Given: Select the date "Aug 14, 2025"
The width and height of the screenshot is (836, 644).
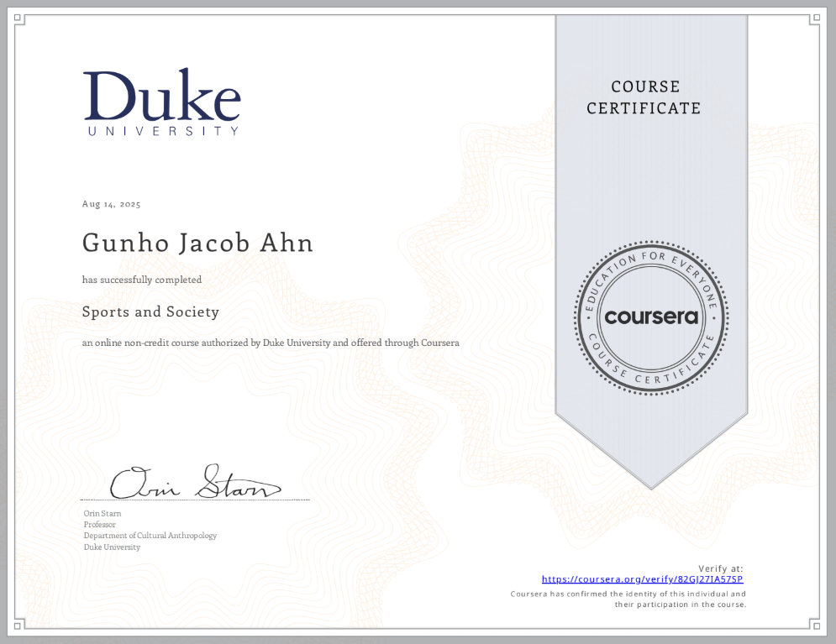Looking at the screenshot, I should coord(112,204).
